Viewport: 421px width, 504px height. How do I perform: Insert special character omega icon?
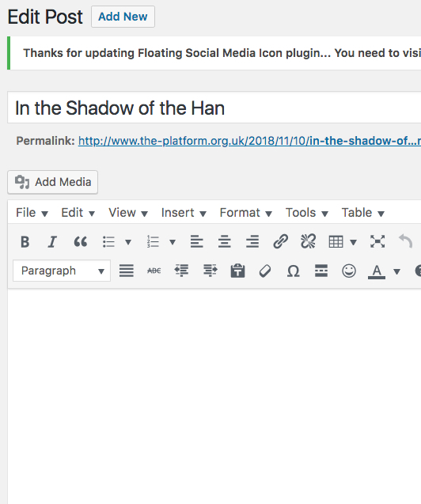point(293,271)
